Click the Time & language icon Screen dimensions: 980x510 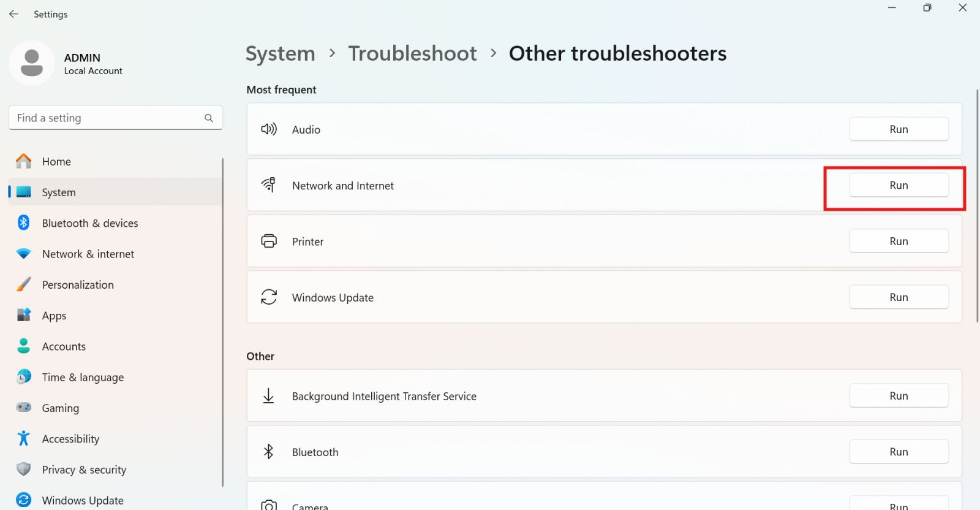(x=23, y=377)
